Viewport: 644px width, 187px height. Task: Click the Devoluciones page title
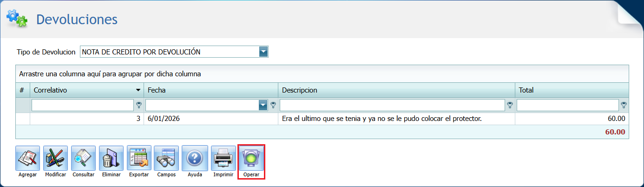[77, 20]
